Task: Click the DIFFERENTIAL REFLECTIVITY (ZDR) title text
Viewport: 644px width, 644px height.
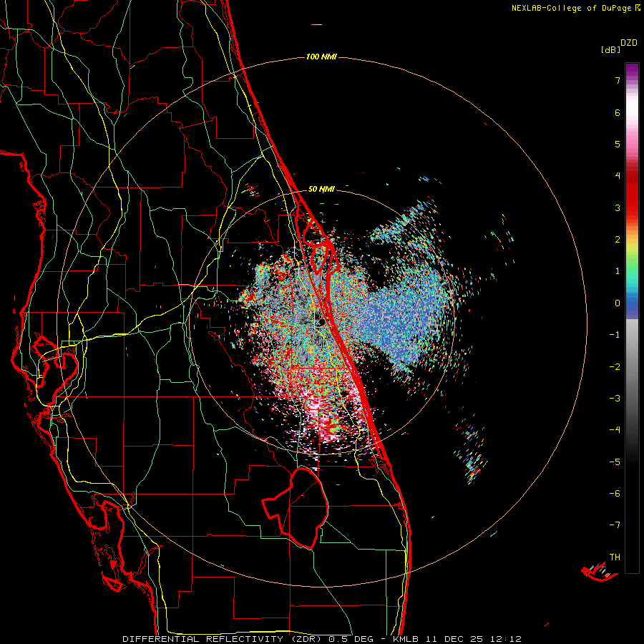Action: (x=223, y=639)
